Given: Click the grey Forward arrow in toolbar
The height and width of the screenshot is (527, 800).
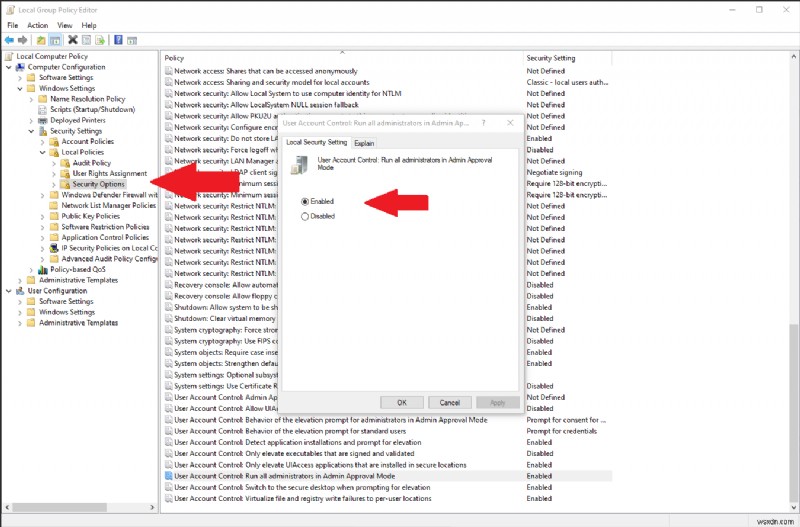Looking at the screenshot, I should click(x=22, y=40).
